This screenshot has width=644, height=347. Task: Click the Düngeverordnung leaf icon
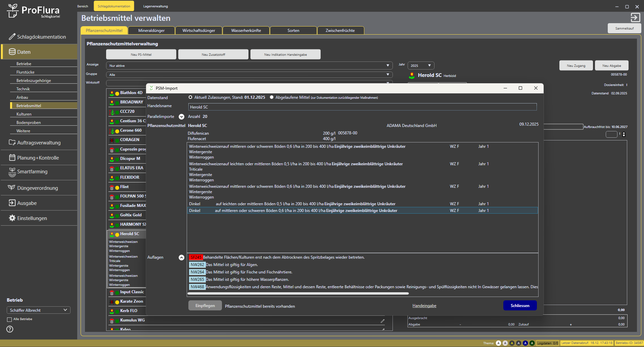[12, 188]
